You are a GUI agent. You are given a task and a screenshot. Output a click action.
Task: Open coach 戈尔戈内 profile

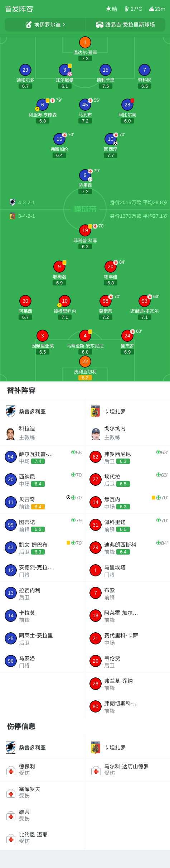[x=127, y=433]
